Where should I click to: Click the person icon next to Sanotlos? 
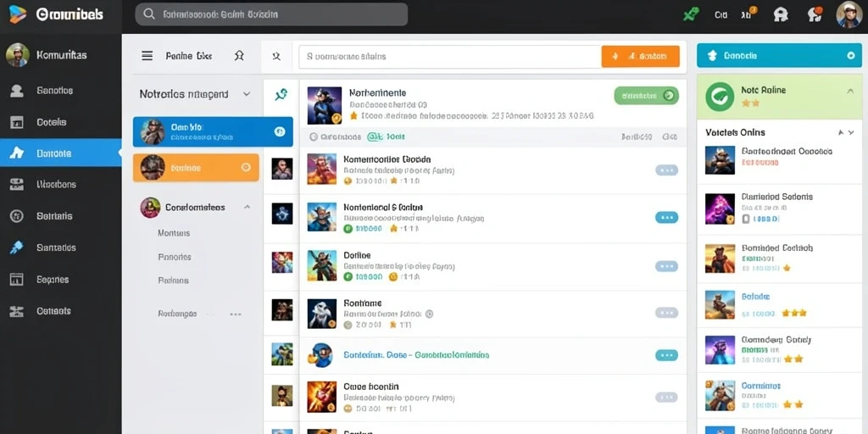17,90
